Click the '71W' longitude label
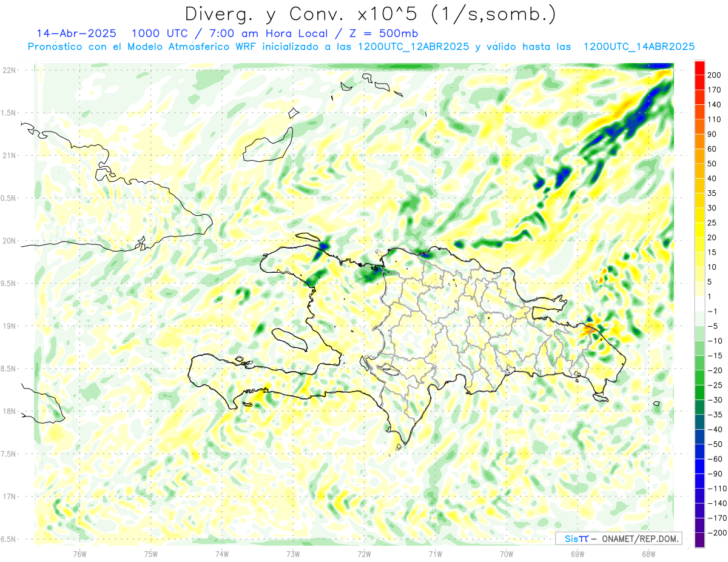This screenshot has width=728, height=562. coord(435,554)
